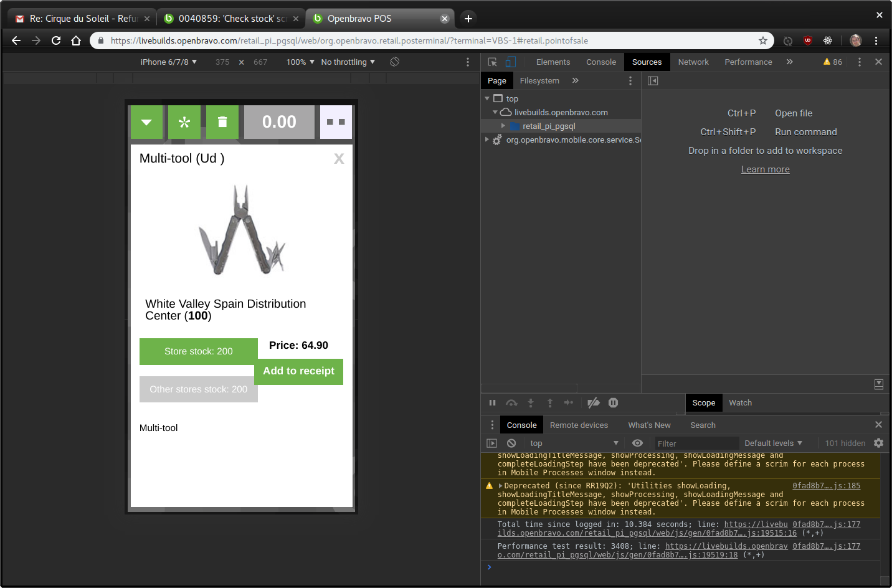Open the iPhone 6/7/8 device dropdown
892x588 pixels.
(x=168, y=62)
